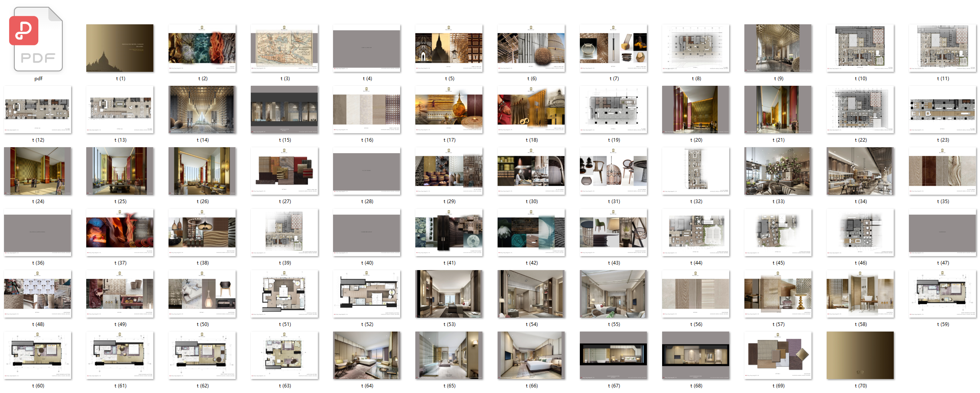Select the bedroom rendering t (53)
980x393 pixels.
[449, 294]
